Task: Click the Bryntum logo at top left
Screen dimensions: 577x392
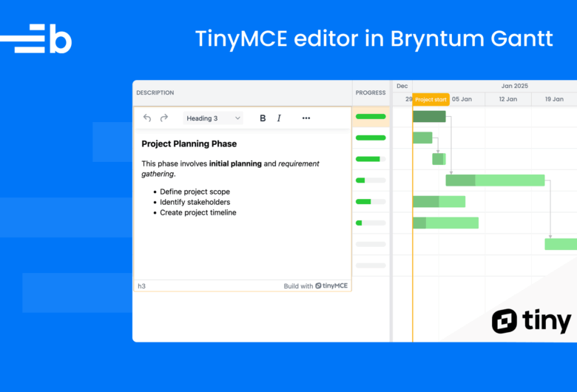Action: [x=36, y=38]
